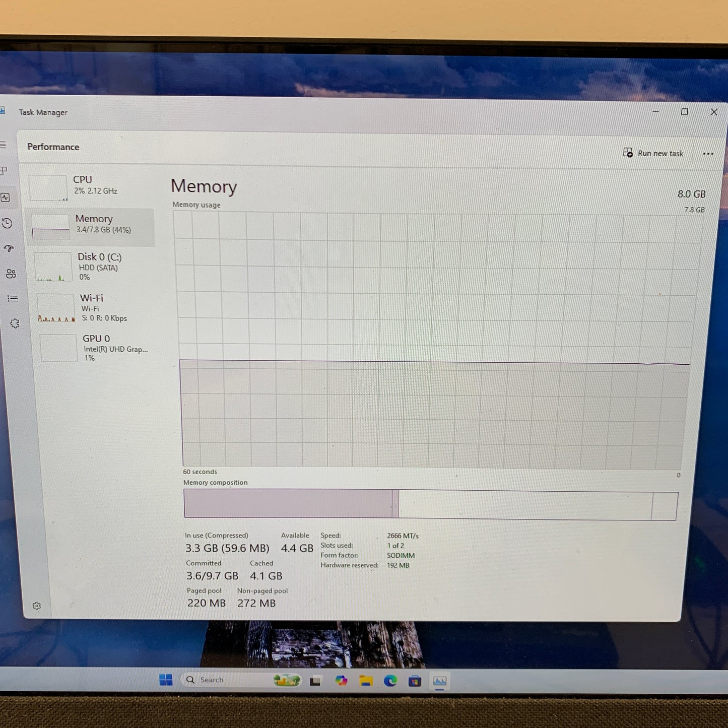Click the Run new task button

pyautogui.click(x=653, y=153)
